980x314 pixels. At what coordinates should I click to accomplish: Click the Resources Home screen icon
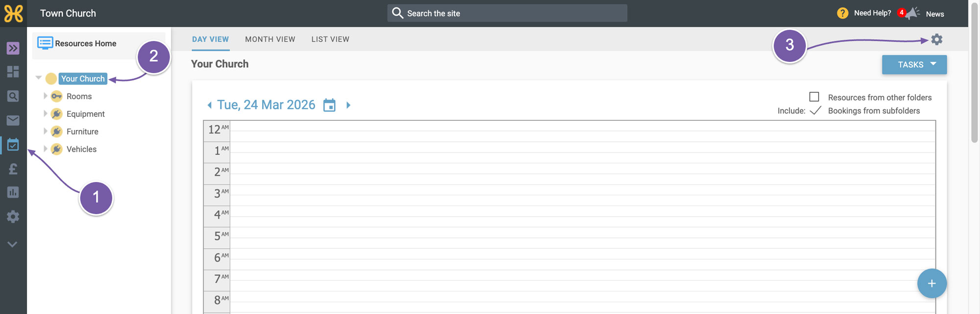pyautogui.click(x=45, y=43)
